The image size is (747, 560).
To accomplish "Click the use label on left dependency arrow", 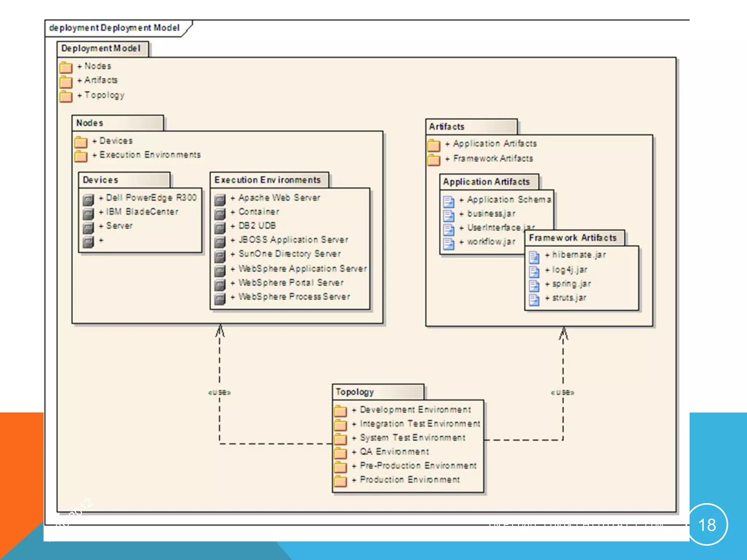I will pyautogui.click(x=219, y=393).
